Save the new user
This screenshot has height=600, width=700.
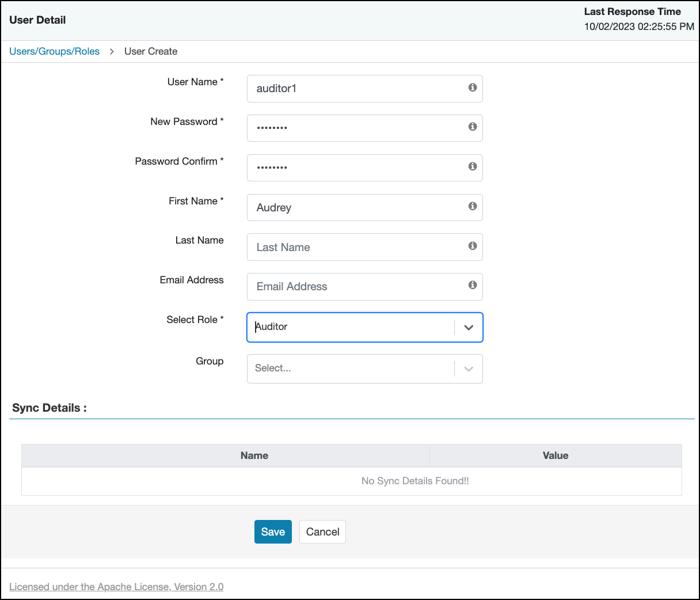[x=273, y=531]
